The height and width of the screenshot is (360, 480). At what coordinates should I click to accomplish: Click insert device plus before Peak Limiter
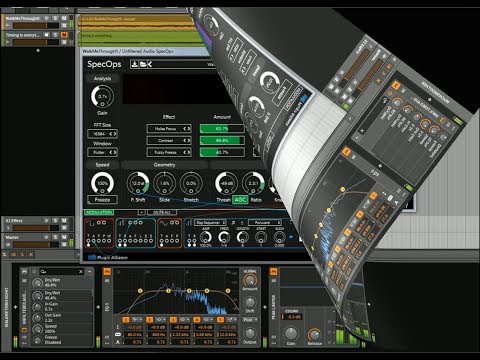pyautogui.click(x=265, y=307)
